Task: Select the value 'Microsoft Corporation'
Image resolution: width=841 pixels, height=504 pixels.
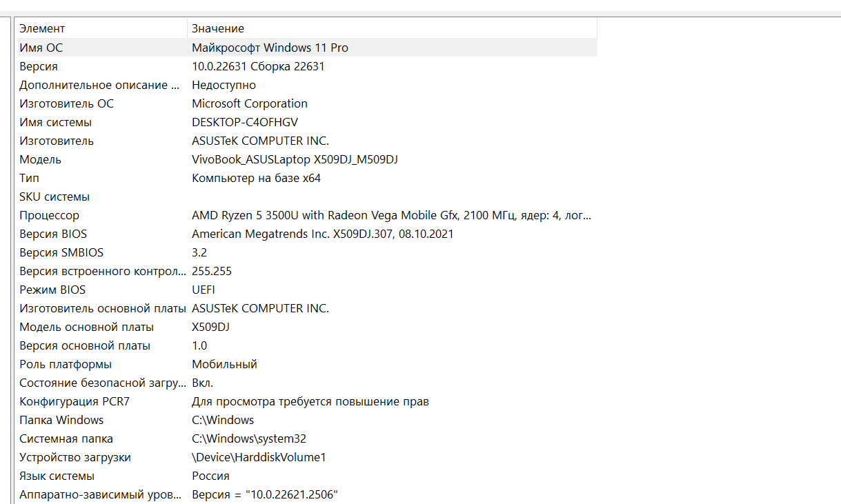Action: coord(250,103)
